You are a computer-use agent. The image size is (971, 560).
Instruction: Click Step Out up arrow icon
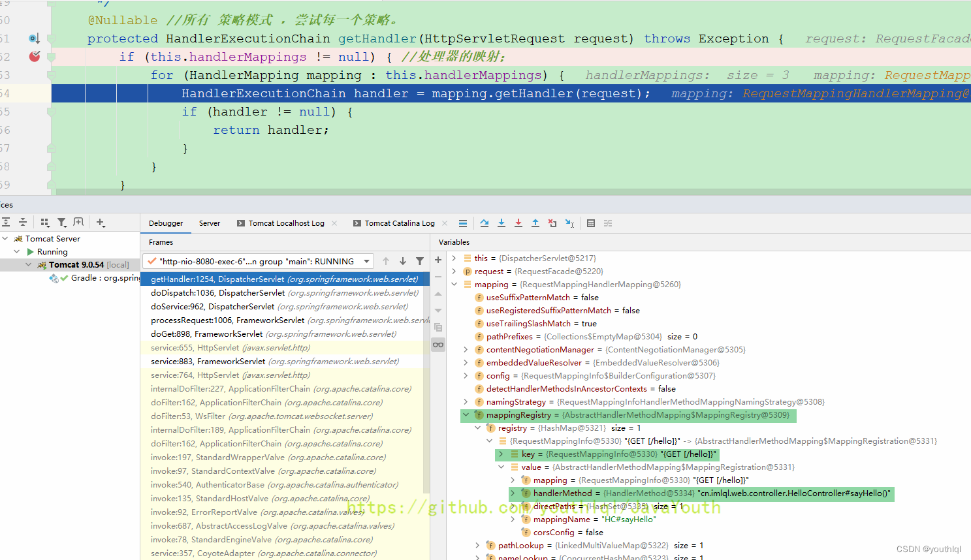535,223
